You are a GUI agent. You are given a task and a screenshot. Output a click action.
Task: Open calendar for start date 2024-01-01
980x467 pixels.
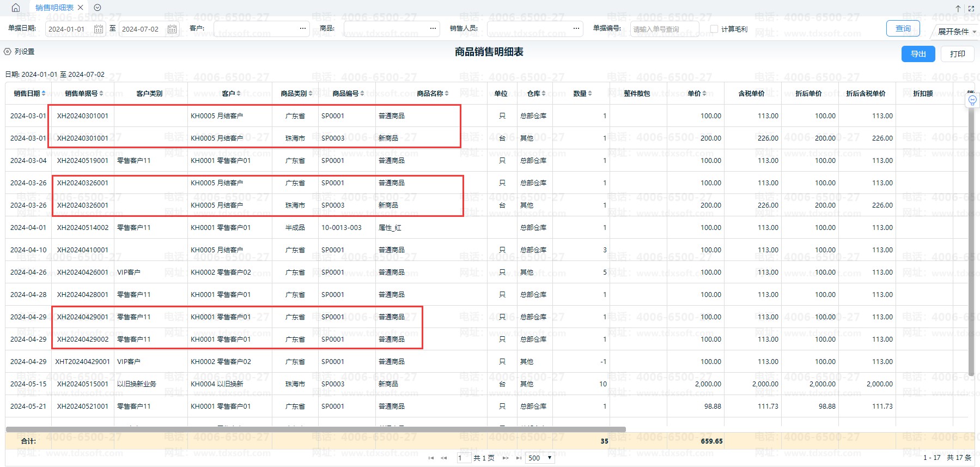pyautogui.click(x=99, y=29)
